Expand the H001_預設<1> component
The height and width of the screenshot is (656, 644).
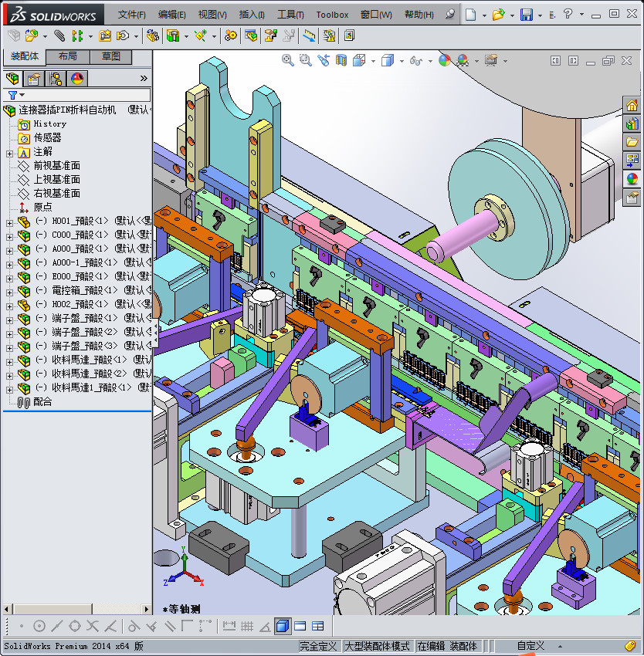(9, 223)
